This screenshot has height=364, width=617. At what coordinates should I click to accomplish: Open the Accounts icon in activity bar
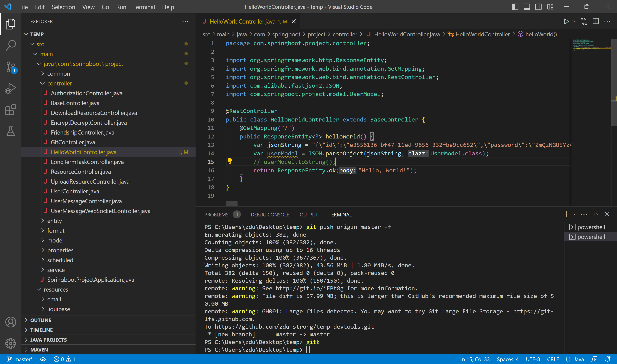[x=11, y=322]
